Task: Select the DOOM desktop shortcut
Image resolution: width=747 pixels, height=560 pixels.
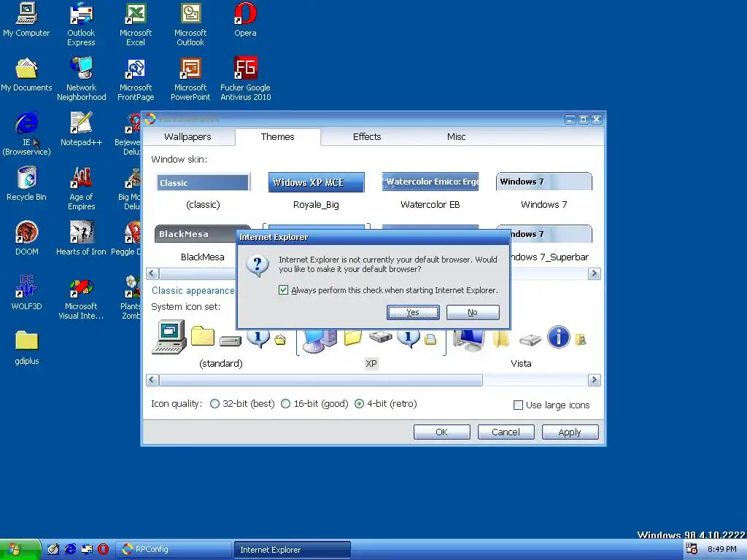Action: click(x=26, y=238)
